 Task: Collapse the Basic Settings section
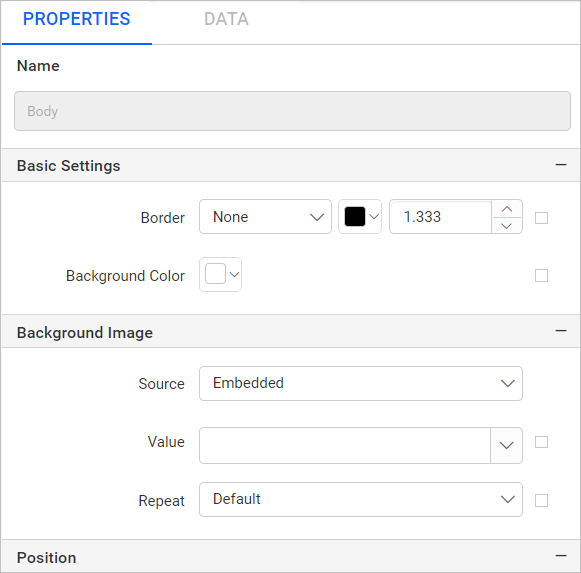coord(561,165)
